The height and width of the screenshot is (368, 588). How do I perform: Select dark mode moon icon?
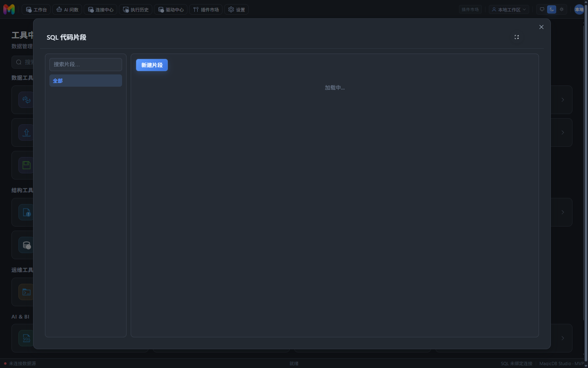tap(552, 9)
